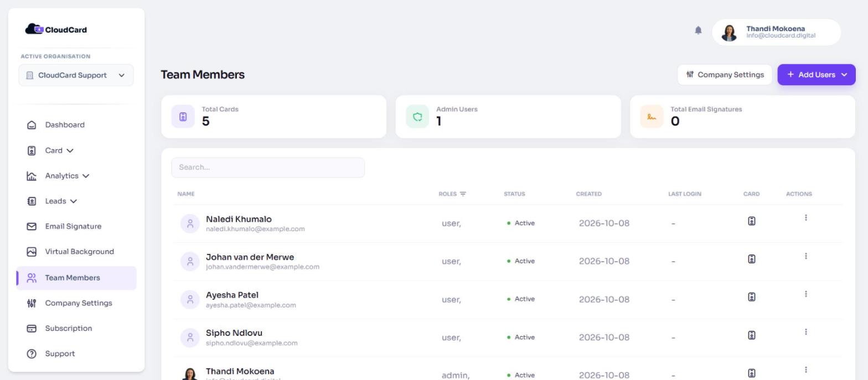
Task: Open Support page in sidebar
Action: tap(60, 354)
